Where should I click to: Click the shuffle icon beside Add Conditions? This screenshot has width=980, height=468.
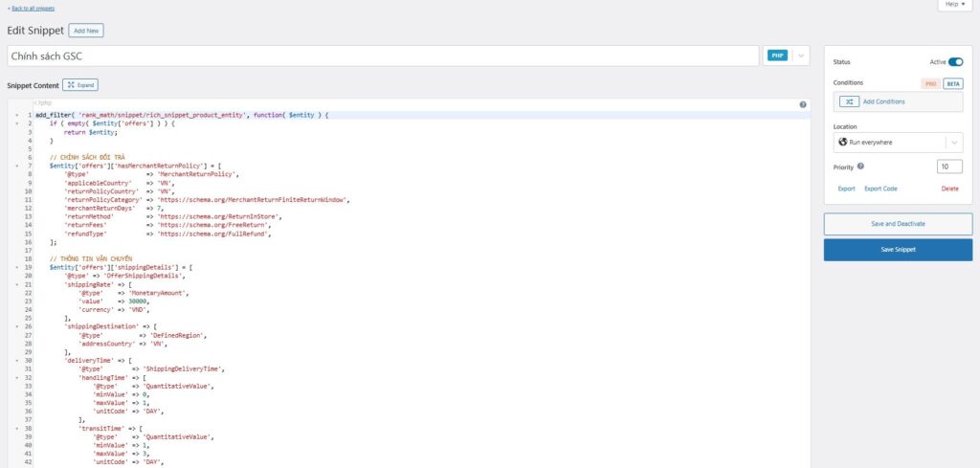pos(849,101)
